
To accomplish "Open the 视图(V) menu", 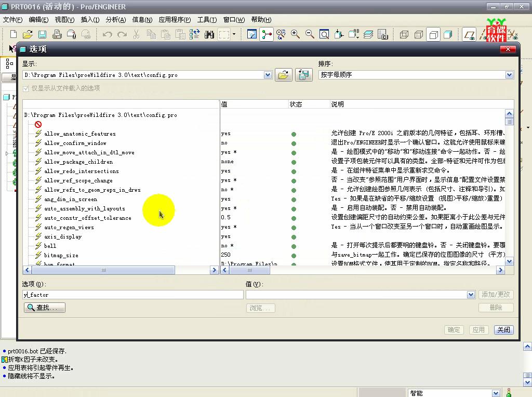I will (x=64, y=20).
